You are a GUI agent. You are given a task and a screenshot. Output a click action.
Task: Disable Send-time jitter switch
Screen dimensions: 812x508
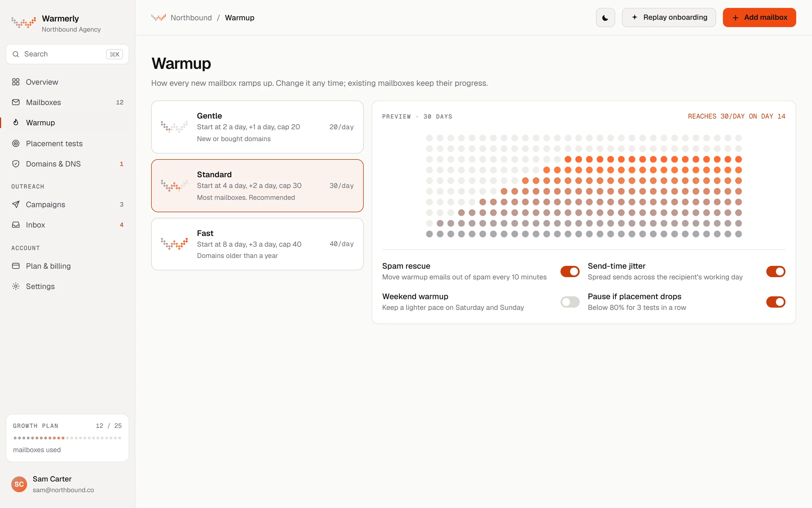tap(775, 271)
